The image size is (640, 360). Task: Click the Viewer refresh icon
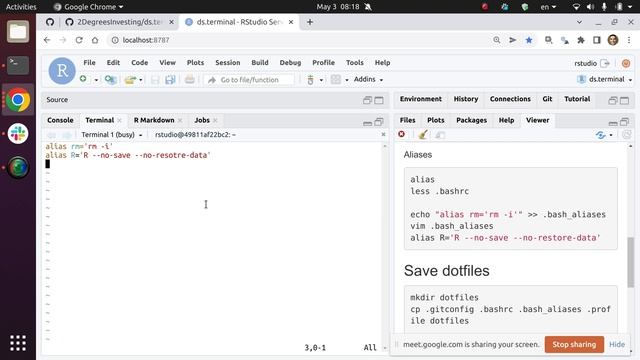click(x=627, y=135)
